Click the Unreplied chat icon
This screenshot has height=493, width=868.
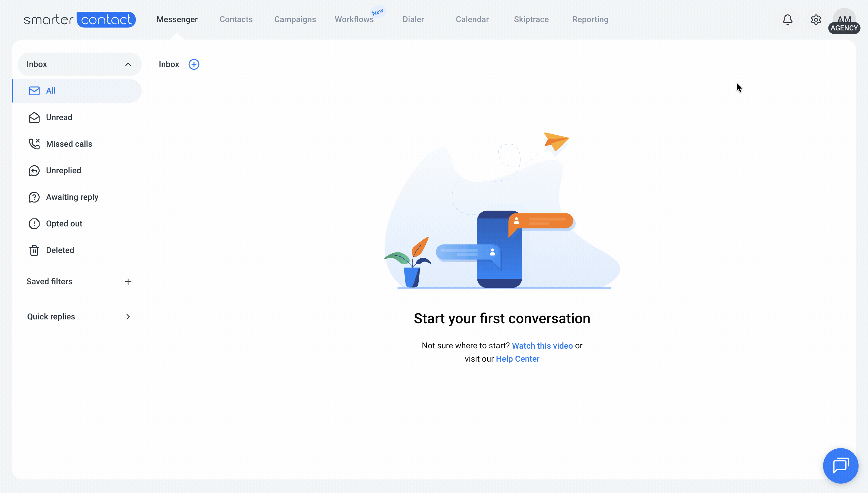pyautogui.click(x=34, y=171)
